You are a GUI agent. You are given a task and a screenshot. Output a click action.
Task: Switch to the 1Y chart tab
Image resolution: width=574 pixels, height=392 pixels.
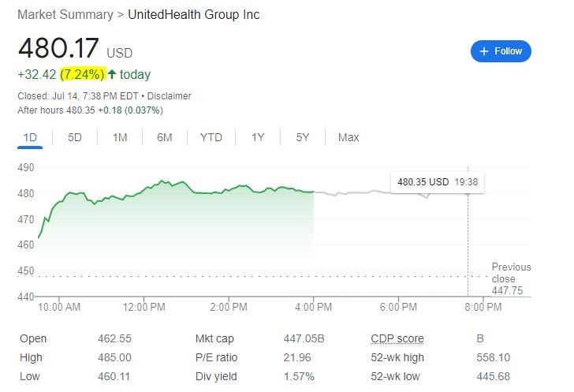258,138
